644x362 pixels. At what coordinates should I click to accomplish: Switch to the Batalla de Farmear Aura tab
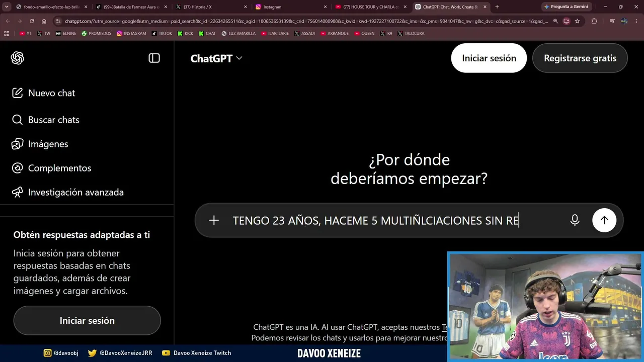131,7
